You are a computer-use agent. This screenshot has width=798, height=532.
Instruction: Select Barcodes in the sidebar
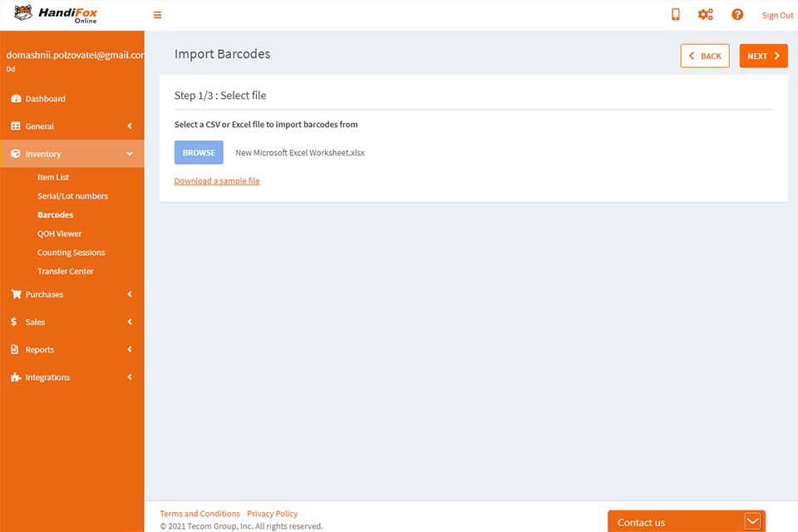coord(55,214)
